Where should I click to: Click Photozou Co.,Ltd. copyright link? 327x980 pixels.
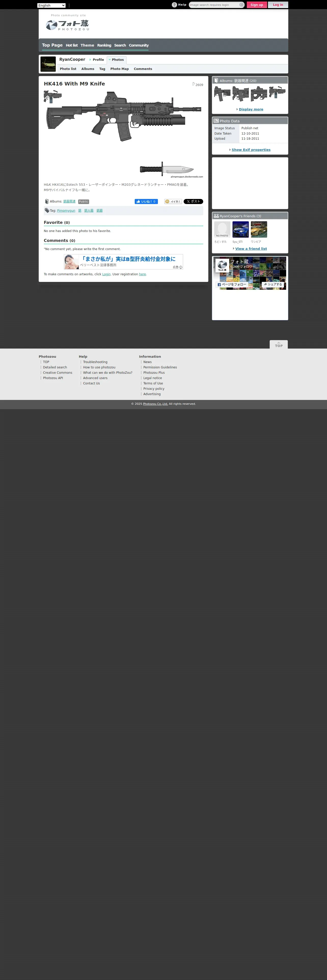155,404
